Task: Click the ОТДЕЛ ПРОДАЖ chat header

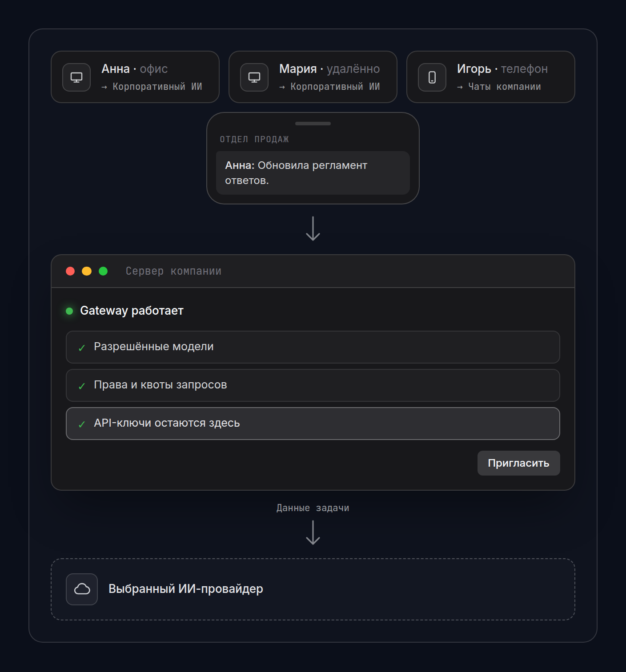Action: pyautogui.click(x=254, y=139)
